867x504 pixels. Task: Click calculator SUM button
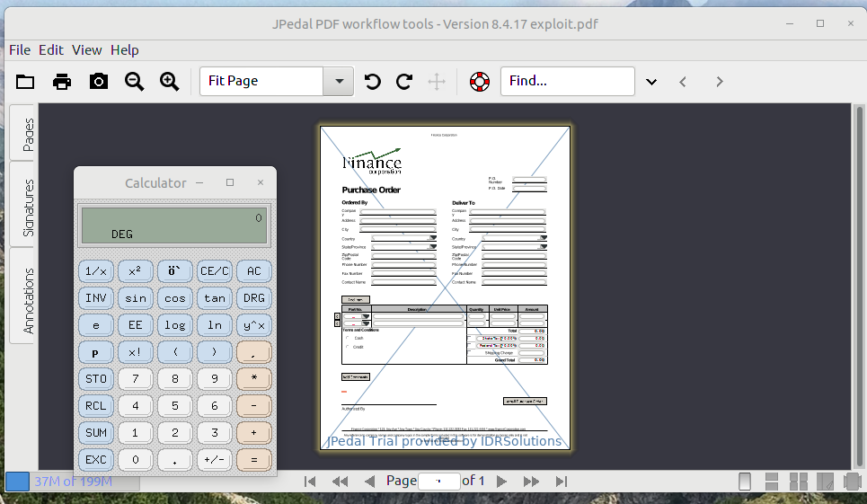coord(95,433)
